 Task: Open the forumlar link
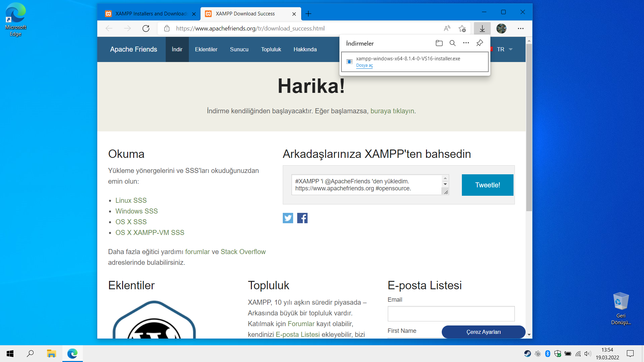tap(197, 252)
